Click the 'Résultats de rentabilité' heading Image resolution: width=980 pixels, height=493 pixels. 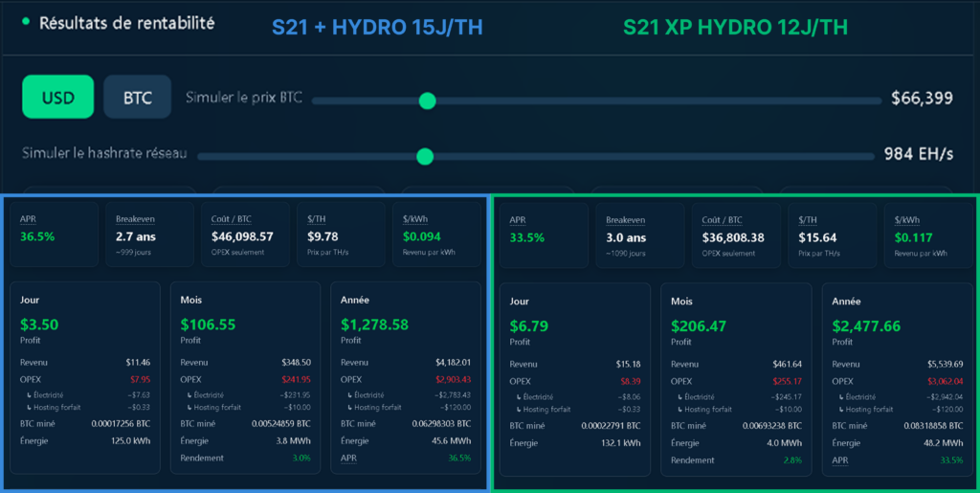click(127, 23)
